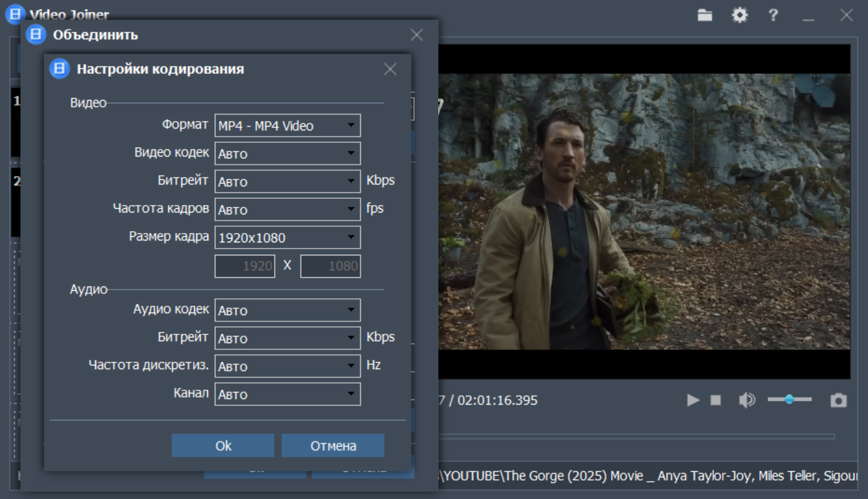Take a snapshot with the camera icon

(x=838, y=401)
